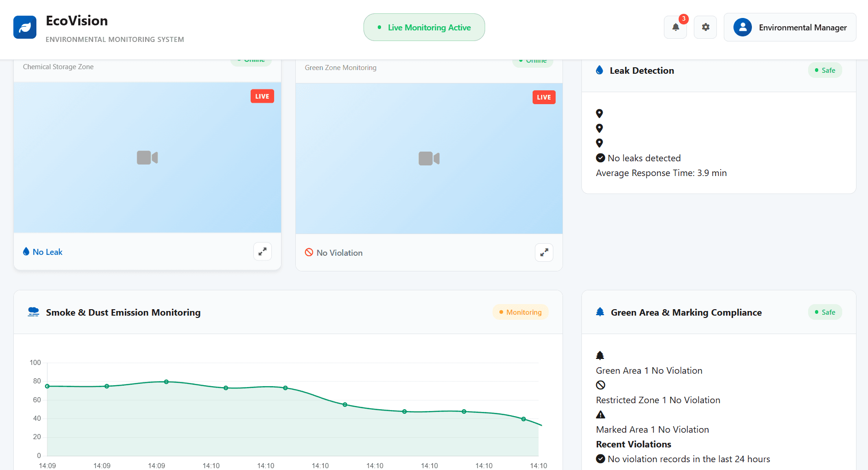Click the Leak Detection water drop icon
The image size is (868, 470).
(599, 70)
